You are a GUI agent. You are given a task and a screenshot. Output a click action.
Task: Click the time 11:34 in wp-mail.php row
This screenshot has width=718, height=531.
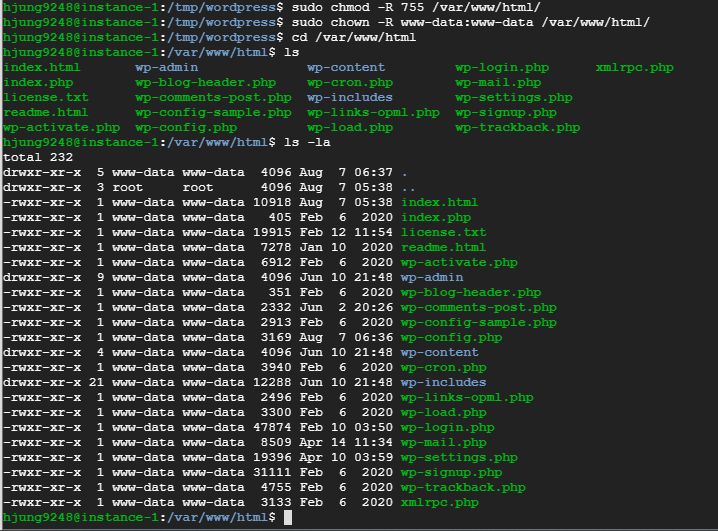tap(373, 443)
